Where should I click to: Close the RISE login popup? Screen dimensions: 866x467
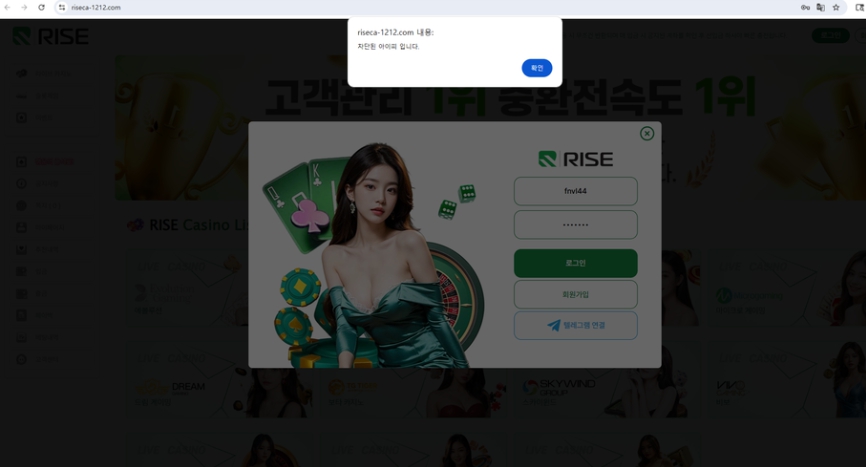click(647, 134)
